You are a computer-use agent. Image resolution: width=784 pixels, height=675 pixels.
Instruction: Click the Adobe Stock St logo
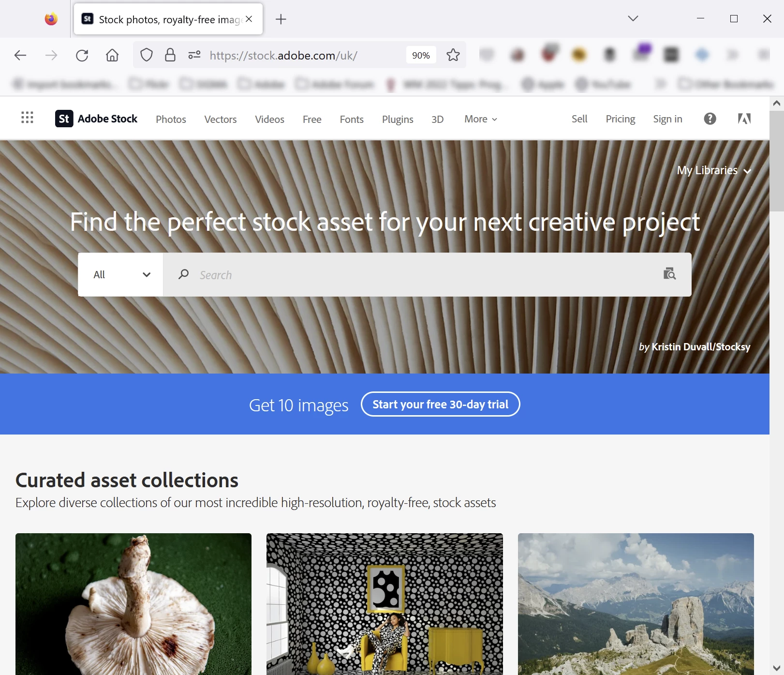(x=64, y=119)
